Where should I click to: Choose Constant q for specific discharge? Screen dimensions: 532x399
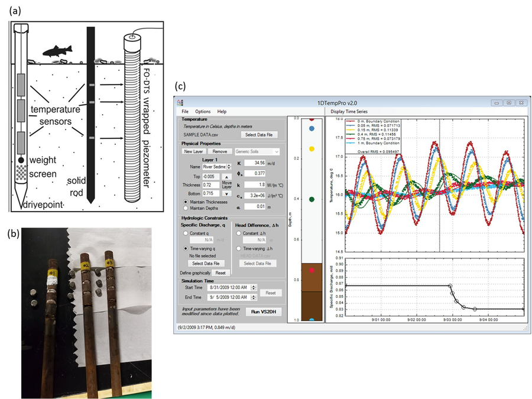(187, 233)
